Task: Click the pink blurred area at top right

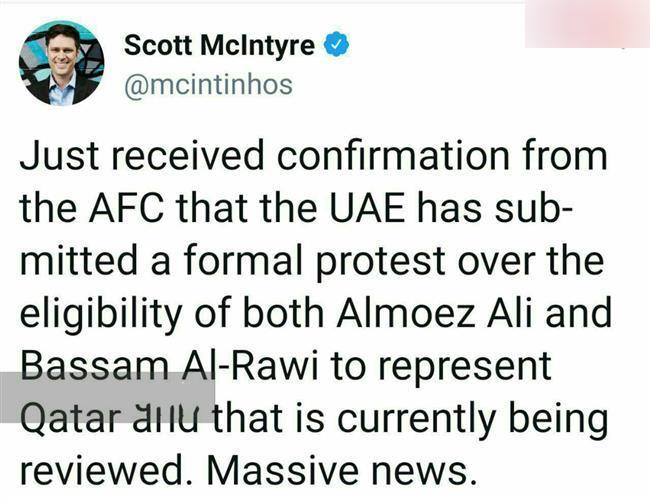Action: point(586,23)
